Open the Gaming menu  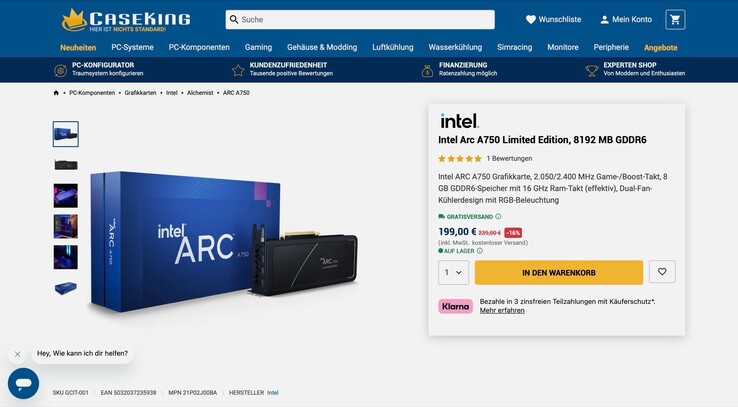(x=258, y=47)
